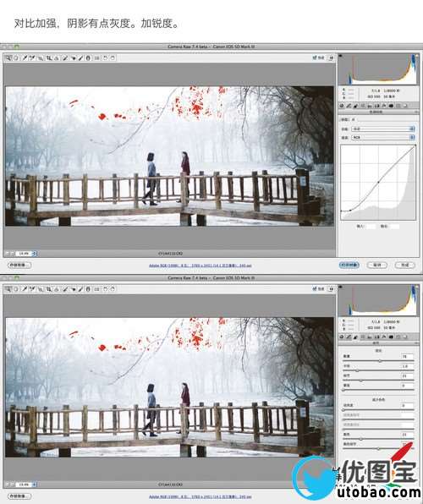Image resolution: width=423 pixels, height=504 pixels.
Task: Click the sharpening Amount slider handle
Action: click(380, 361)
